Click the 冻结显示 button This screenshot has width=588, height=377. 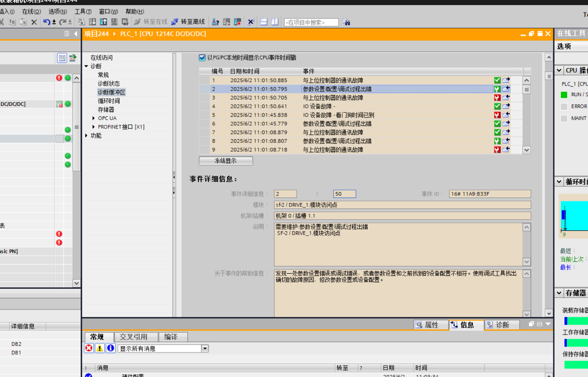(225, 161)
